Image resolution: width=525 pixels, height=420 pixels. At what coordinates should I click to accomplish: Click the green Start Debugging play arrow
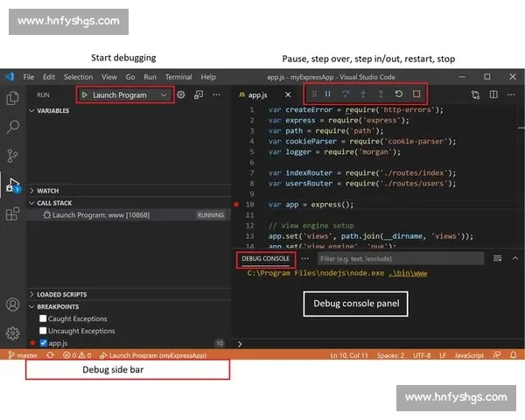84,95
